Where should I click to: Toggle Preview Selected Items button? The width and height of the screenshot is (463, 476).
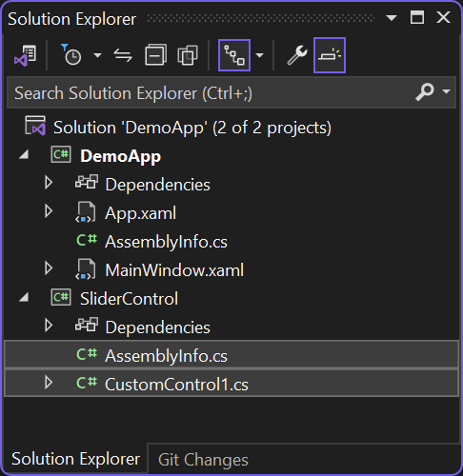point(330,55)
